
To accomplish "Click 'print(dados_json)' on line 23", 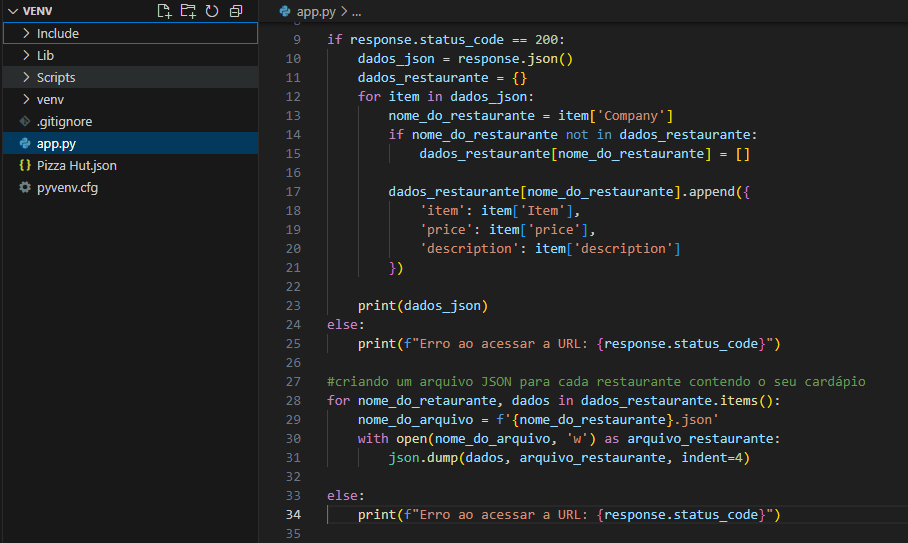I will click(423, 306).
